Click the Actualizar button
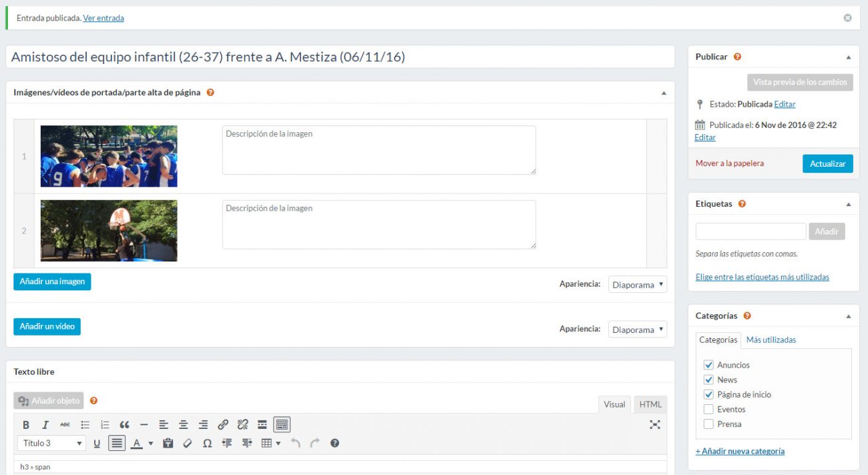This screenshot has width=868, height=475. [x=827, y=163]
